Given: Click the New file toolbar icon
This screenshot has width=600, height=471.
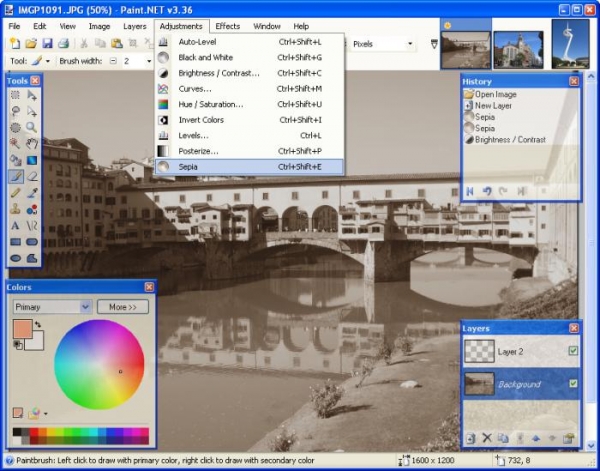Looking at the screenshot, I should (x=15, y=43).
